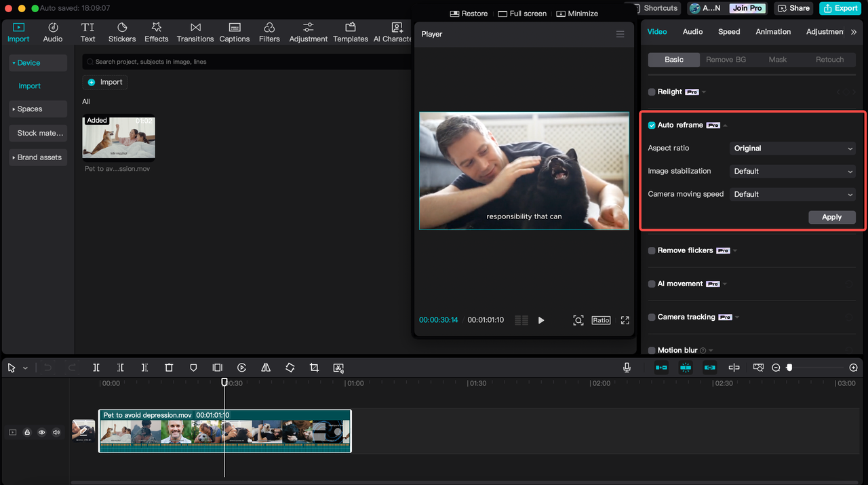The width and height of the screenshot is (868, 485).
Task: Click the crop icon in timeline toolbar
Action: [x=314, y=368]
